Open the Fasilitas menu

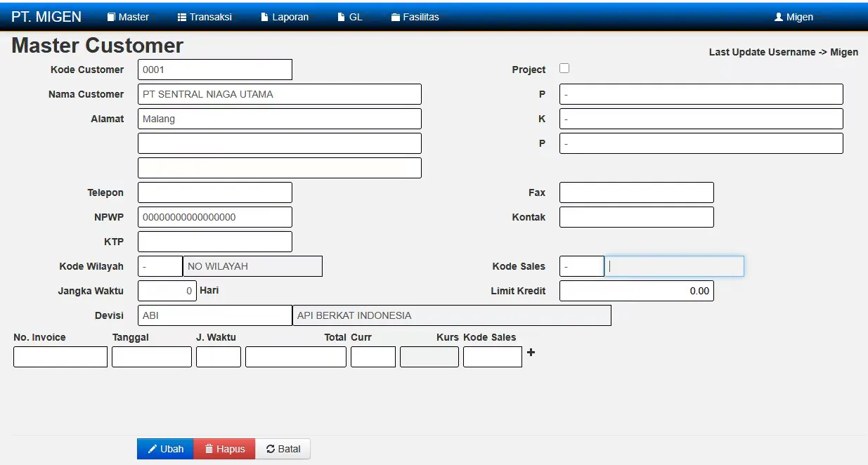pos(415,17)
